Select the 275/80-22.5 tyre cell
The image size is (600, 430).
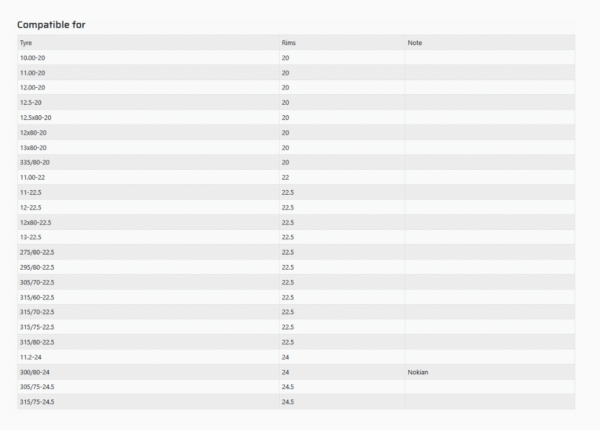(37, 252)
